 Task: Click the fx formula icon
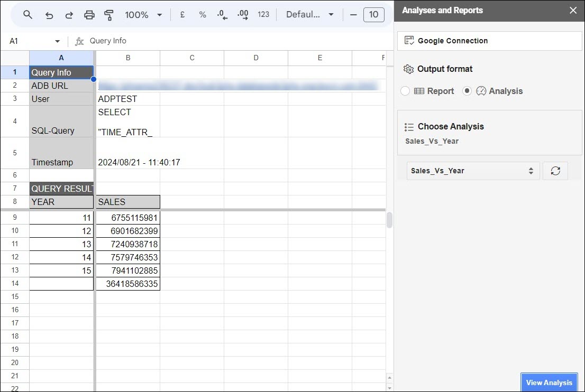79,41
